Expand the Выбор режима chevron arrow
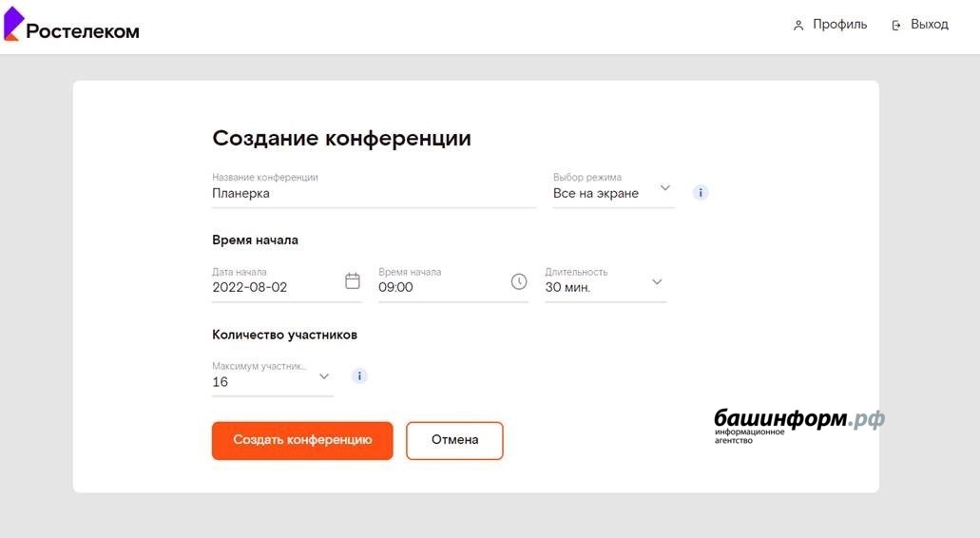 click(x=665, y=187)
